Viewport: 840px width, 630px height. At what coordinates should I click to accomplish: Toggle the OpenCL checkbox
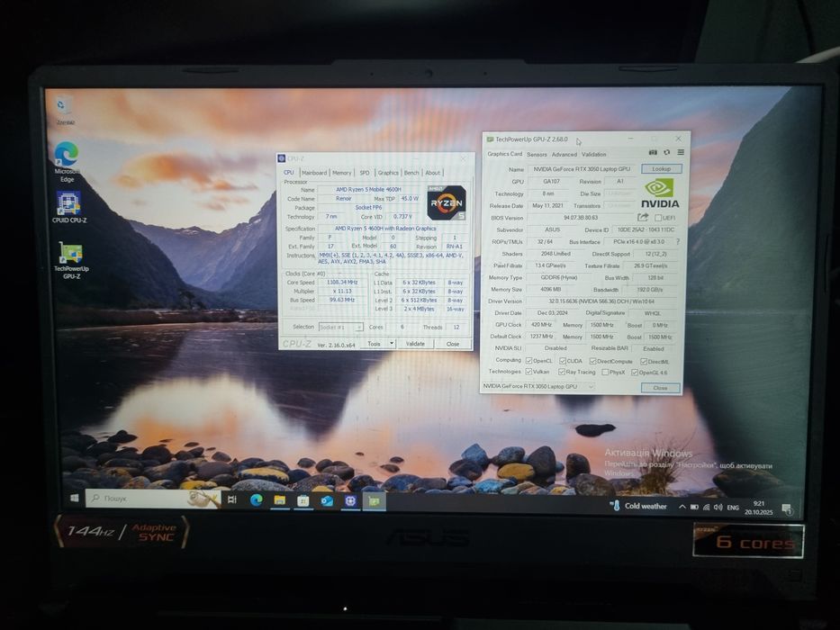click(528, 361)
